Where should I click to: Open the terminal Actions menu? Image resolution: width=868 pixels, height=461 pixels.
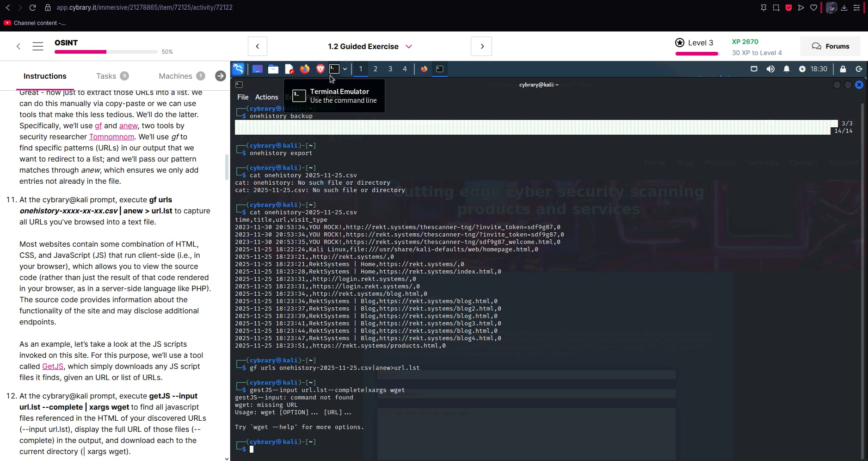[x=266, y=97]
